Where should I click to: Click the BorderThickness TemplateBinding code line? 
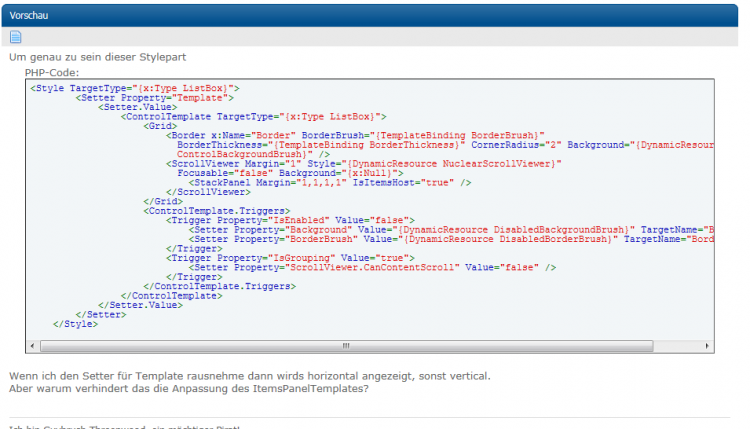tap(445, 145)
